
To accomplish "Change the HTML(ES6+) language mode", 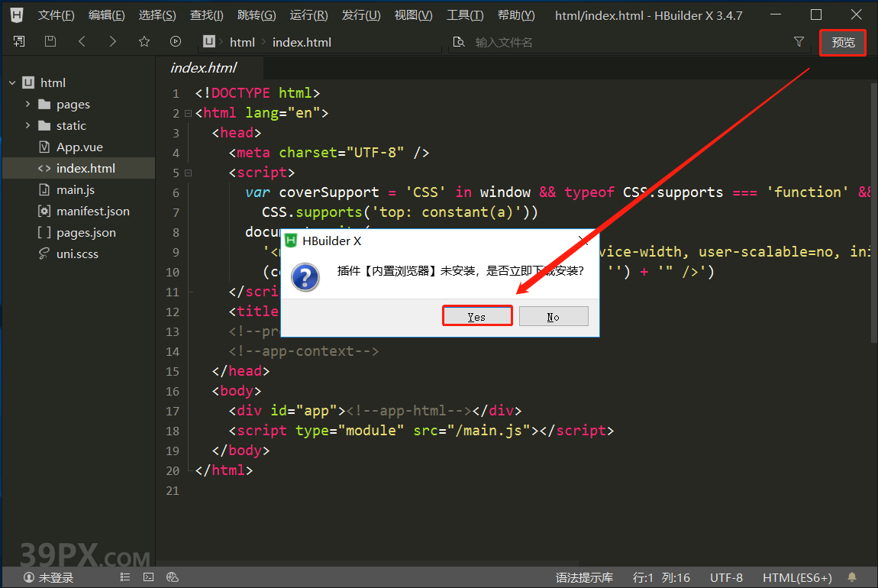I will pos(797,577).
